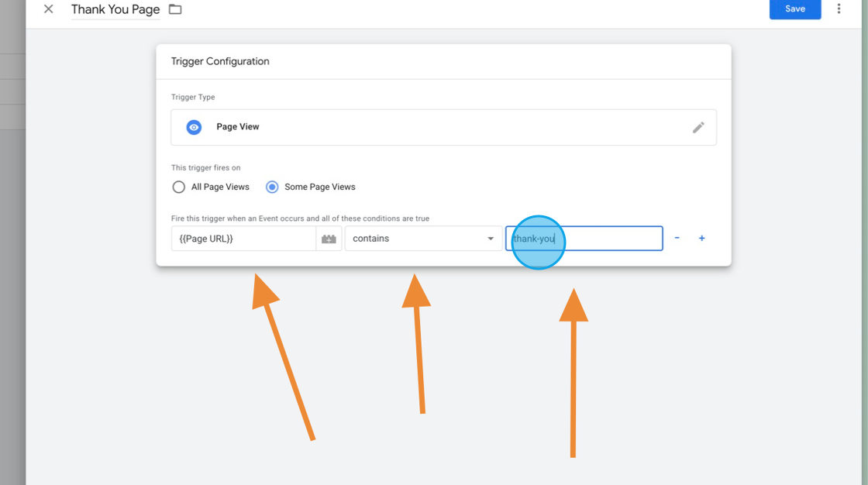Click the Page View trigger type label
The height and width of the screenshot is (485, 868).
(238, 127)
